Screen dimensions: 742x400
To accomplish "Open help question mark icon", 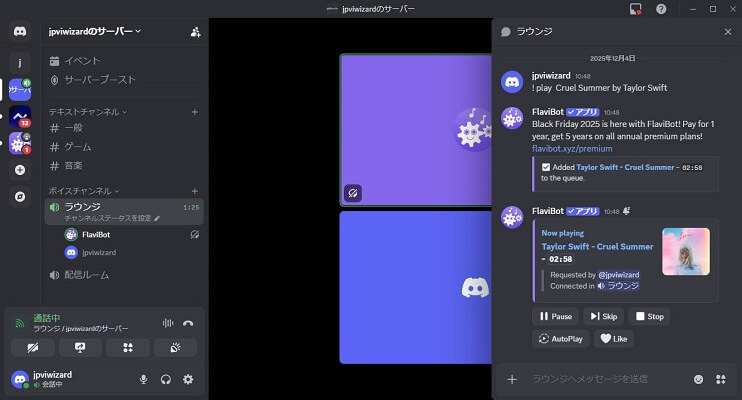I will (661, 9).
